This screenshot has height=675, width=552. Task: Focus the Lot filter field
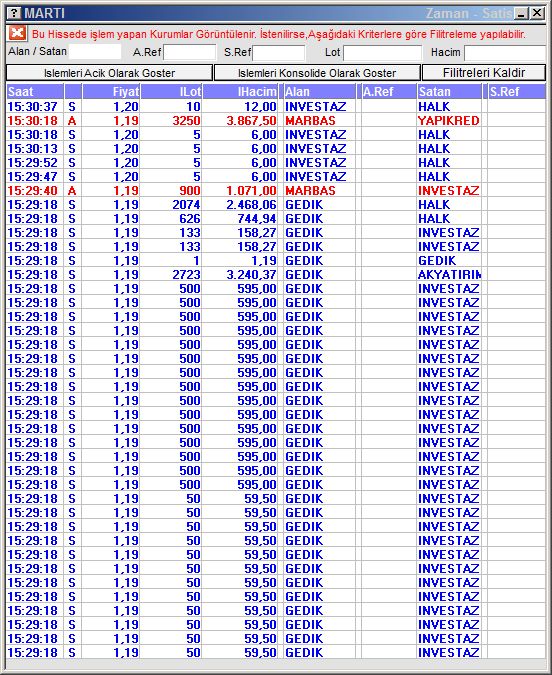pyautogui.click(x=382, y=53)
